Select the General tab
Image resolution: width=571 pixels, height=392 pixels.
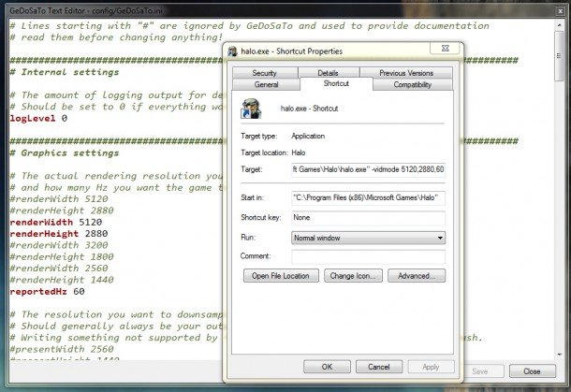point(266,84)
